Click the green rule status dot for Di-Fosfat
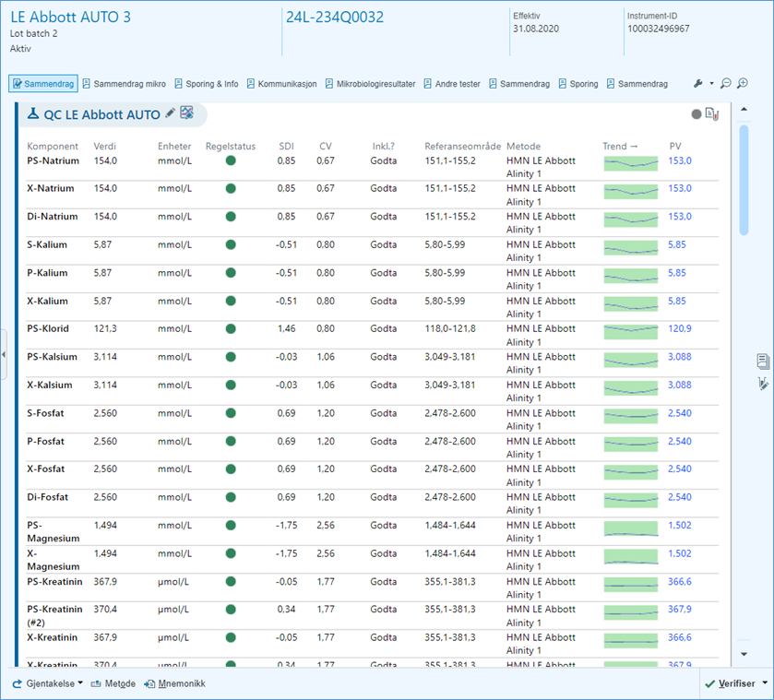 tap(231, 497)
